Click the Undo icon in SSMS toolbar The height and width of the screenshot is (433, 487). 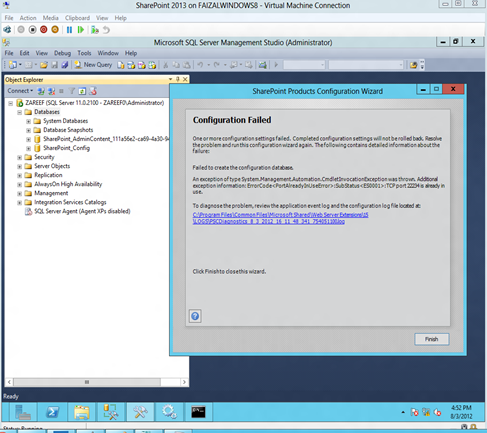pos(200,65)
